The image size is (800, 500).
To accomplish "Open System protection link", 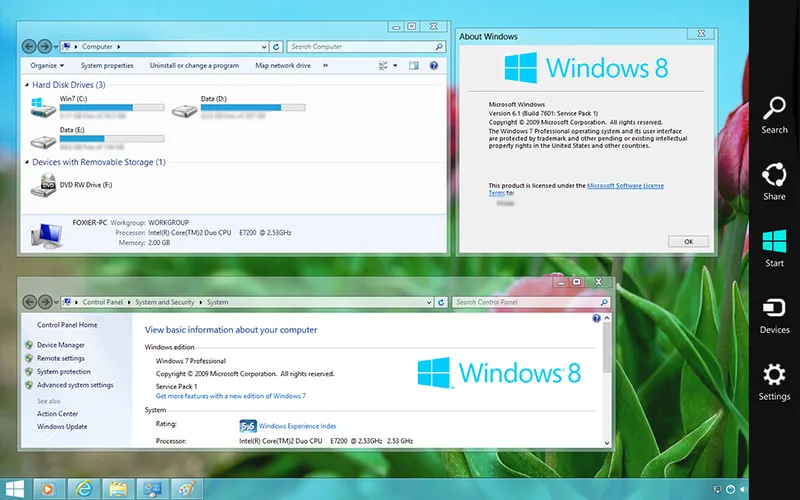I will [64, 371].
